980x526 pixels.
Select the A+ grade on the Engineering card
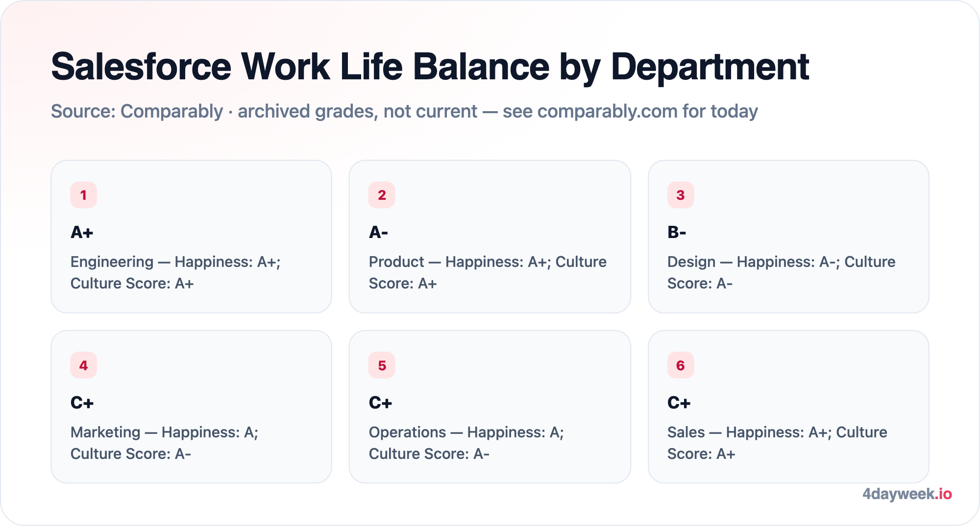coord(82,232)
